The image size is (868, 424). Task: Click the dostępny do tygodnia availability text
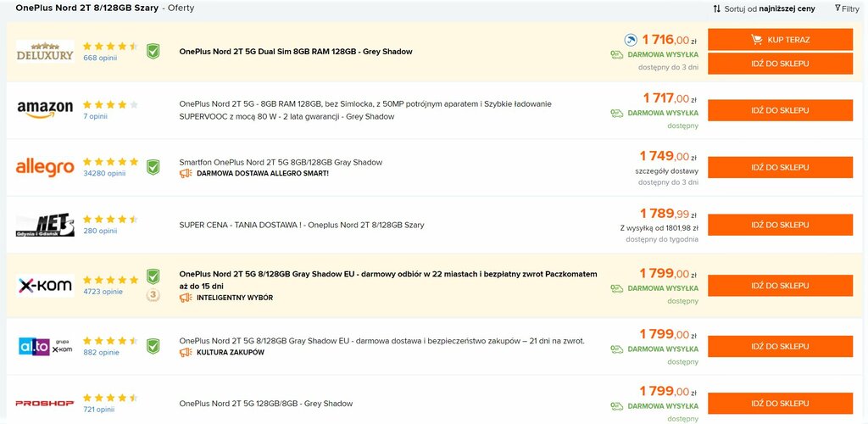(662, 240)
